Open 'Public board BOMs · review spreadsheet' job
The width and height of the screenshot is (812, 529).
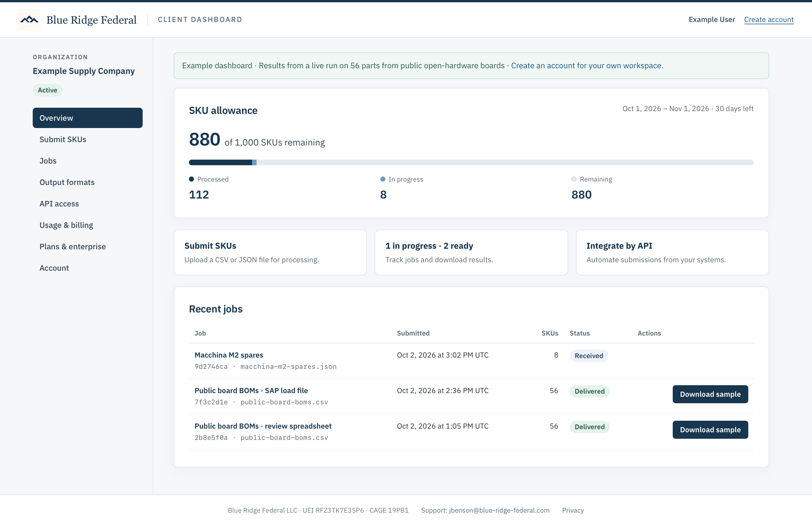(x=263, y=426)
